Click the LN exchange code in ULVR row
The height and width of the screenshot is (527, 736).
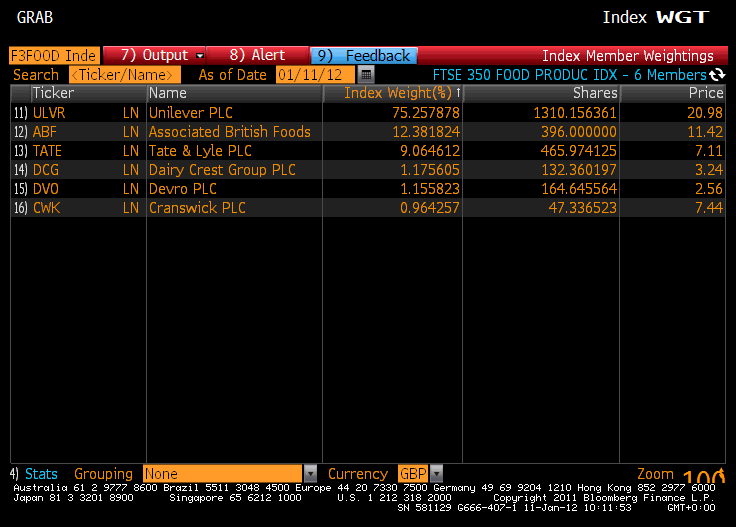[131, 113]
